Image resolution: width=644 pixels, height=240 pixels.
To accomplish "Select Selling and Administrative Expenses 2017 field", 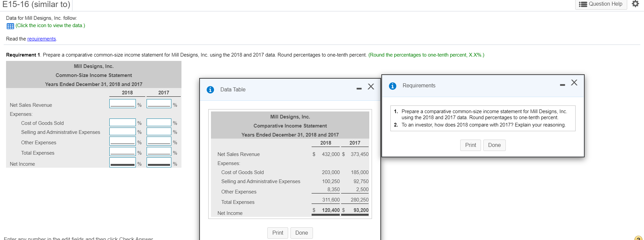I will [159, 132].
